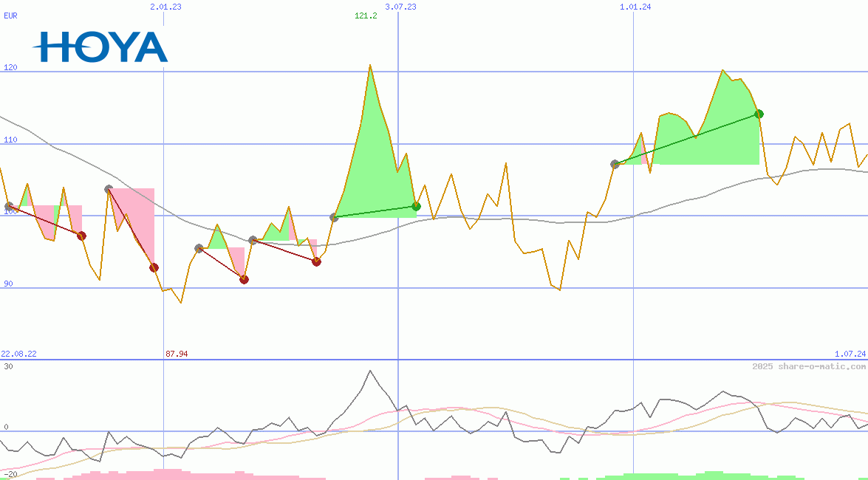Click the 120 price axis label
This screenshot has height=480, width=868.
point(10,67)
